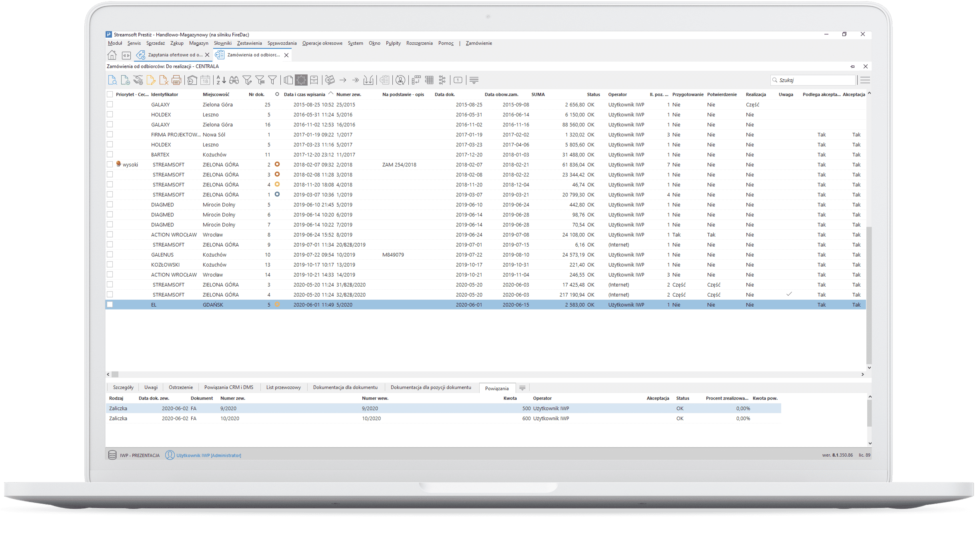Click the archive drawer icon
Screen dimensions: 980x533
pyautogui.click(x=314, y=80)
